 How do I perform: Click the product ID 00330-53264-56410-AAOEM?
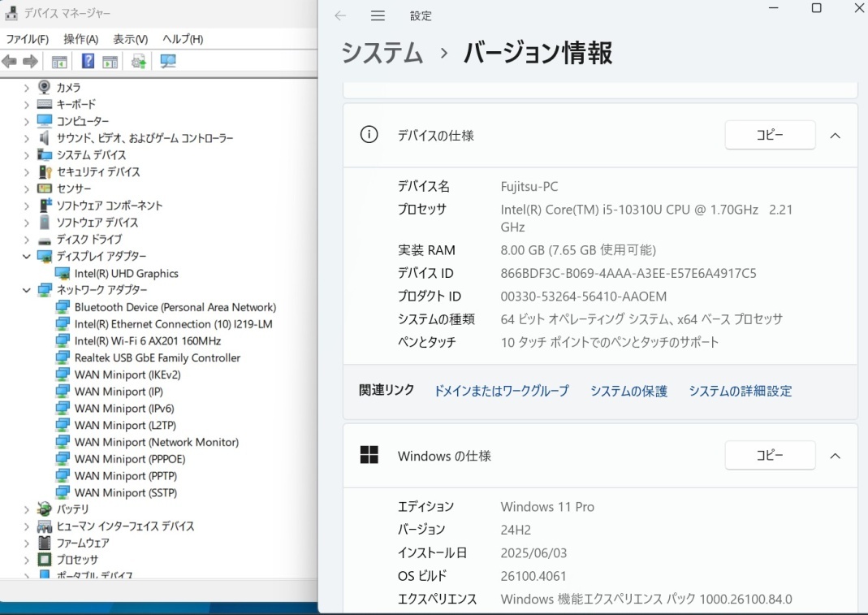pyautogui.click(x=584, y=297)
